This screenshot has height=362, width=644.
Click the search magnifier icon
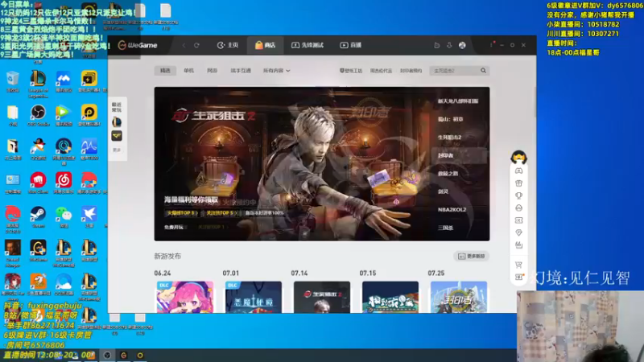[484, 71]
